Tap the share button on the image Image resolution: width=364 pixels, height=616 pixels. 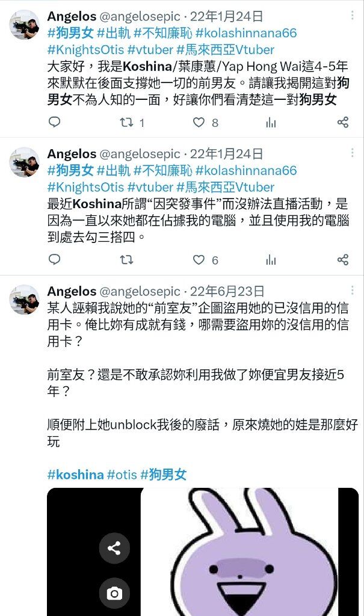(114, 548)
